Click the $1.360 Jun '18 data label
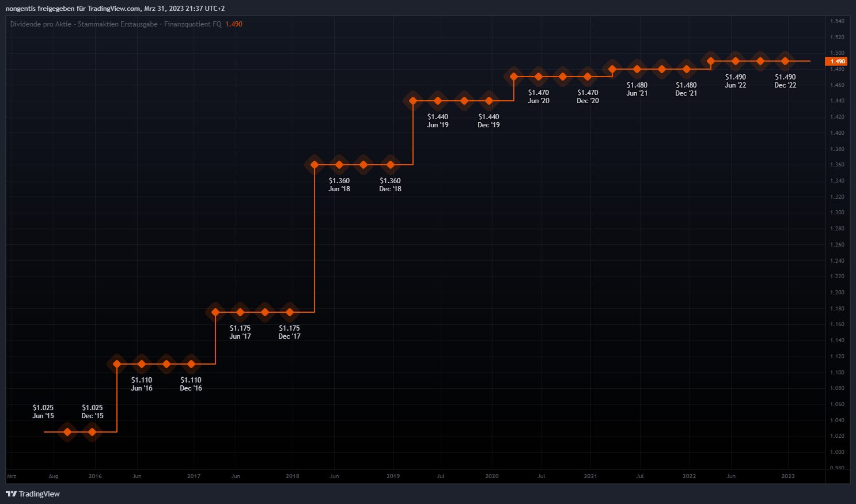This screenshot has height=504, width=856. (339, 184)
